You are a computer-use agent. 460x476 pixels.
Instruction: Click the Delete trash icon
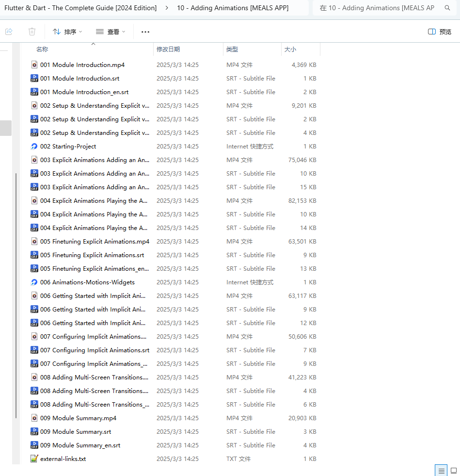32,32
